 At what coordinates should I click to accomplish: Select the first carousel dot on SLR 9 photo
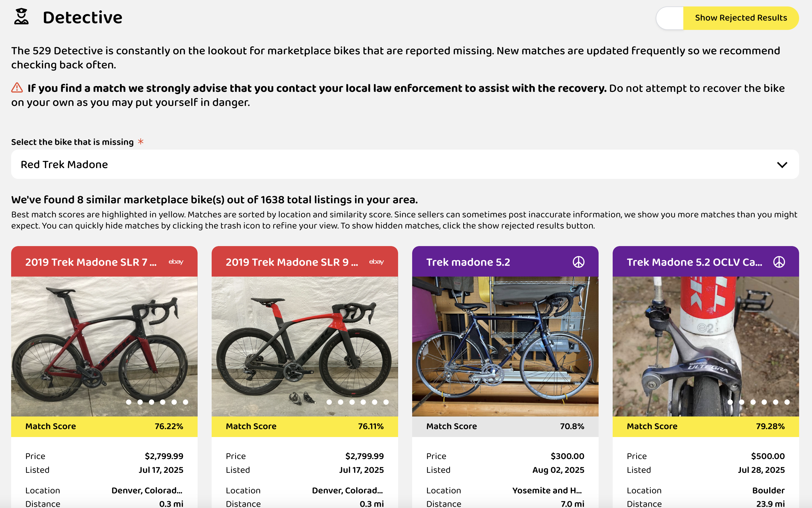[329, 402]
